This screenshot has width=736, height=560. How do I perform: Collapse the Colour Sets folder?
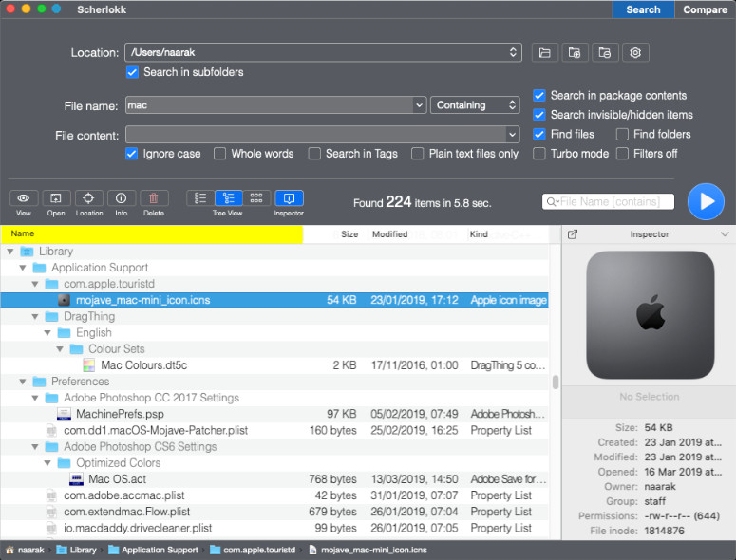tap(60, 349)
